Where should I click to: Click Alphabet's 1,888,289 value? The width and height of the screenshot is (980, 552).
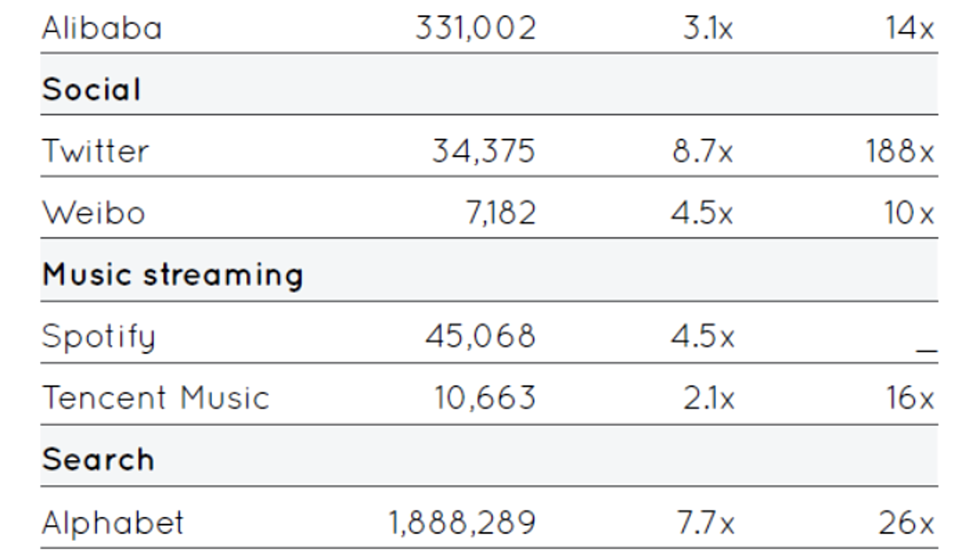462,523
